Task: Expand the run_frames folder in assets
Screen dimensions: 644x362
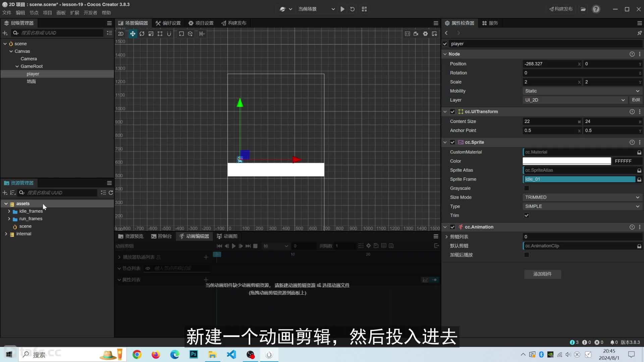Action: (x=9, y=218)
